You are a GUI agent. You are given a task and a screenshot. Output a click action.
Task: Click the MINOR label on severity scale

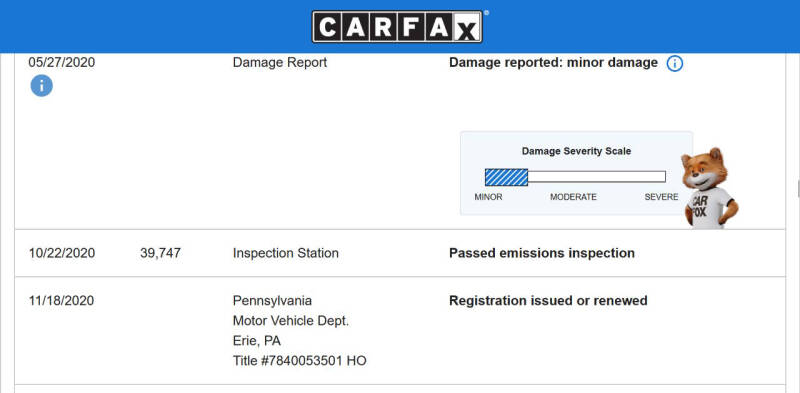[x=488, y=197]
